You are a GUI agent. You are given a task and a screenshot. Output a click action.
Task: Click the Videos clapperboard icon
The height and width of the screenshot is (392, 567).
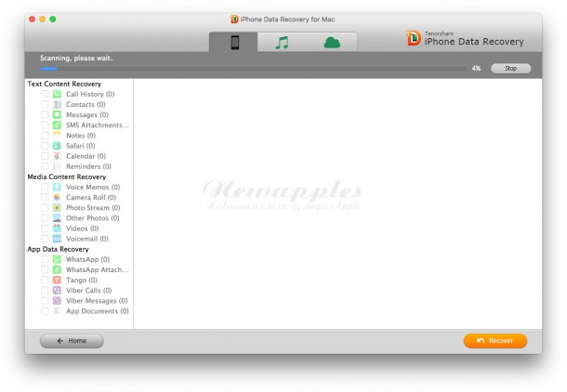pos(57,229)
